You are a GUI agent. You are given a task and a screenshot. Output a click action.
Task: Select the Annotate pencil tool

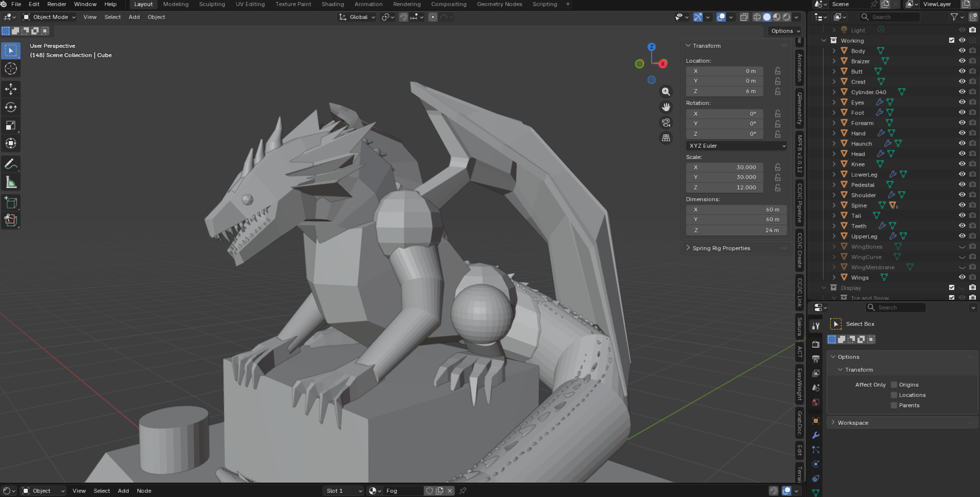[11, 164]
